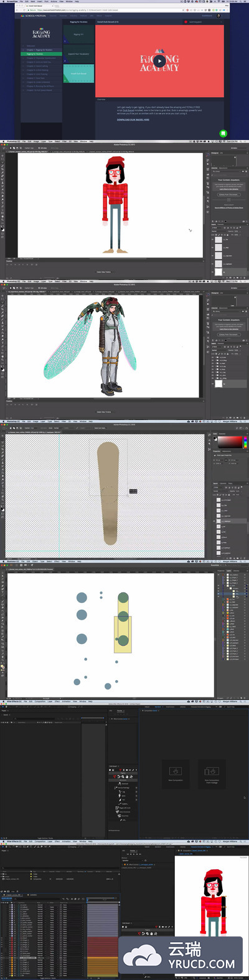Click Library from Document button in dragonfly-girl Photoshop window

click(x=228, y=335)
